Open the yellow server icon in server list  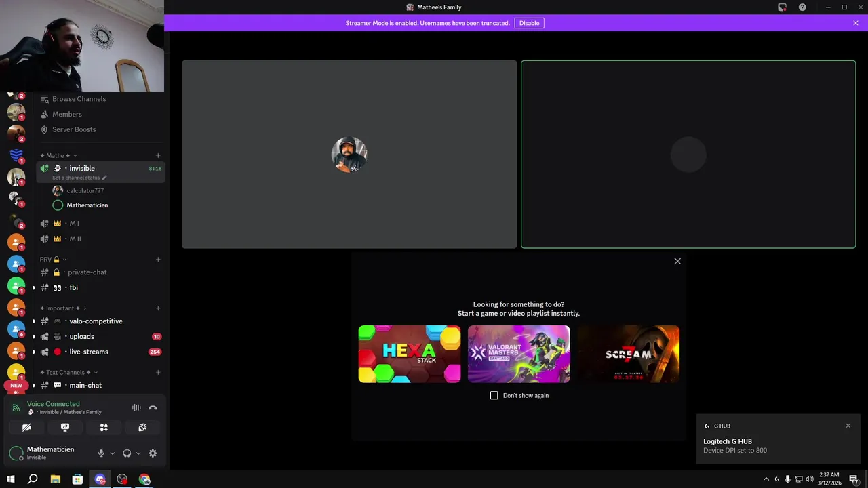[x=16, y=372]
